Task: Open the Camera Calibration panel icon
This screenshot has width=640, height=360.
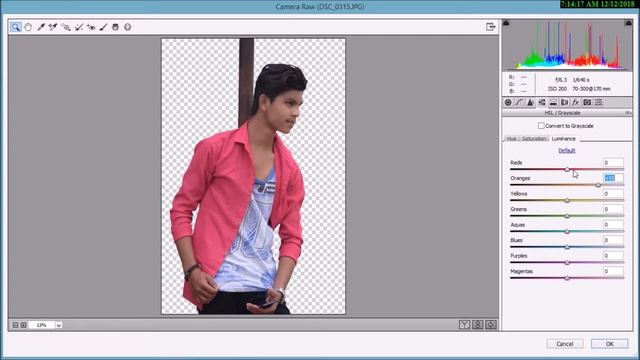Action: coord(587,102)
